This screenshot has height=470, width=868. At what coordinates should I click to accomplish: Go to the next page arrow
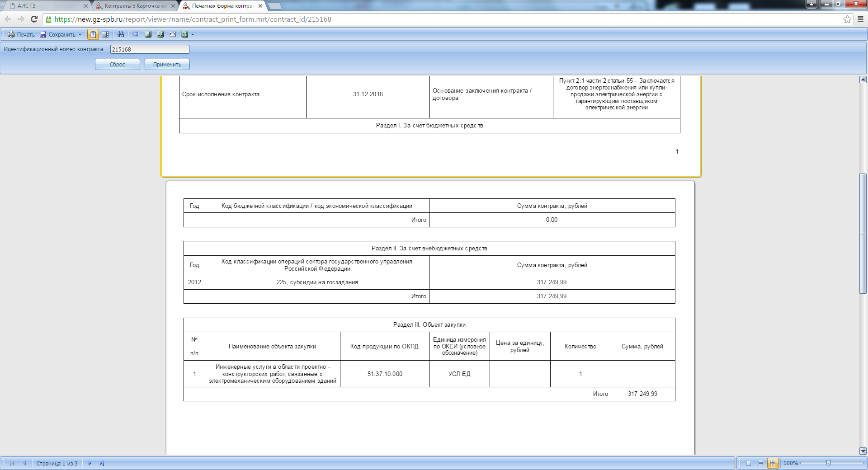(x=90, y=463)
